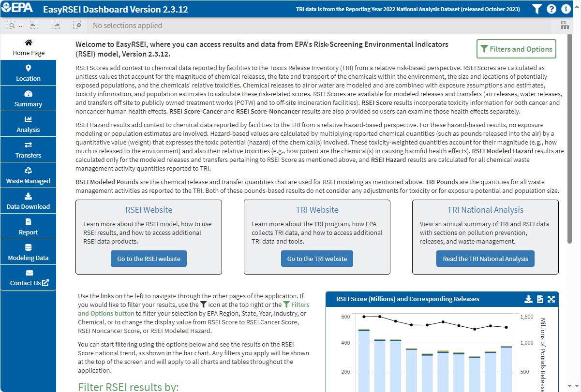Clear all selections with the circled-x icon
The image size is (581, 392).
(77, 25)
